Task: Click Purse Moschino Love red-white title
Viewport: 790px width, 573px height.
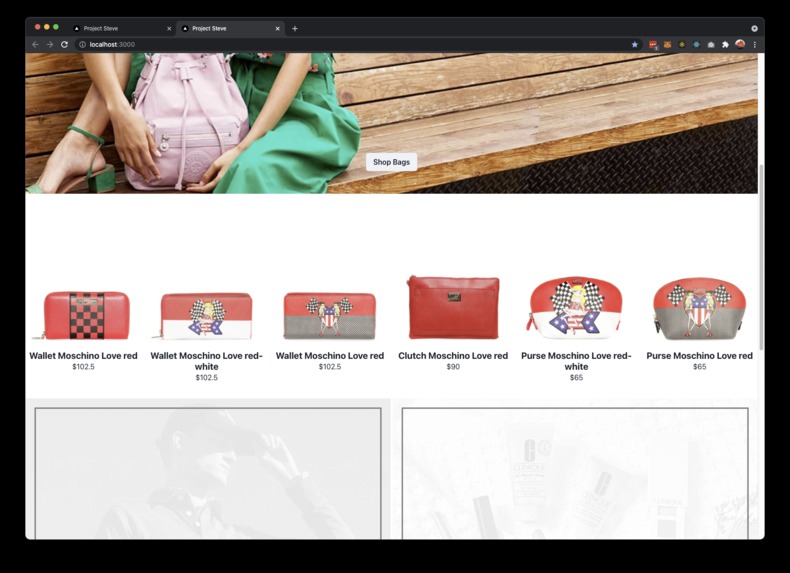Action: (x=576, y=361)
